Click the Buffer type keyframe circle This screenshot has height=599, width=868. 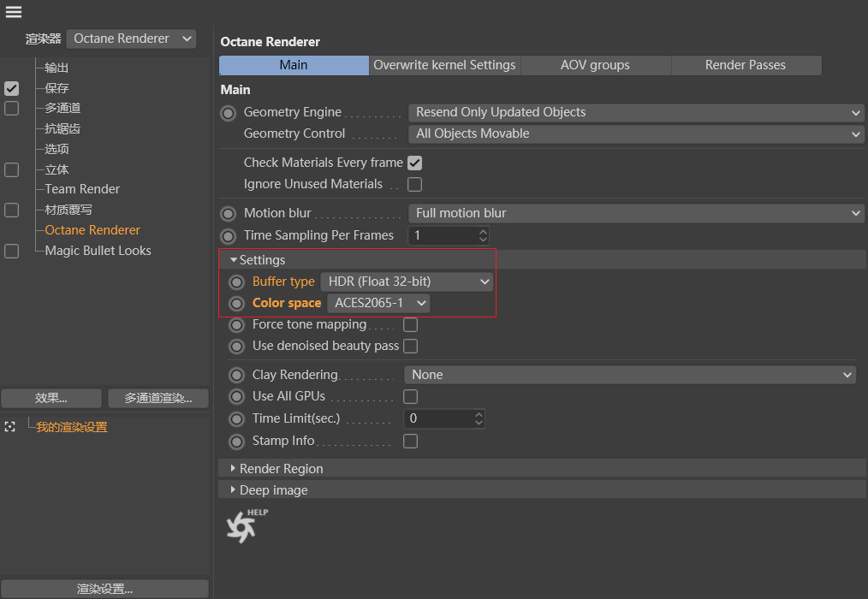[237, 282]
